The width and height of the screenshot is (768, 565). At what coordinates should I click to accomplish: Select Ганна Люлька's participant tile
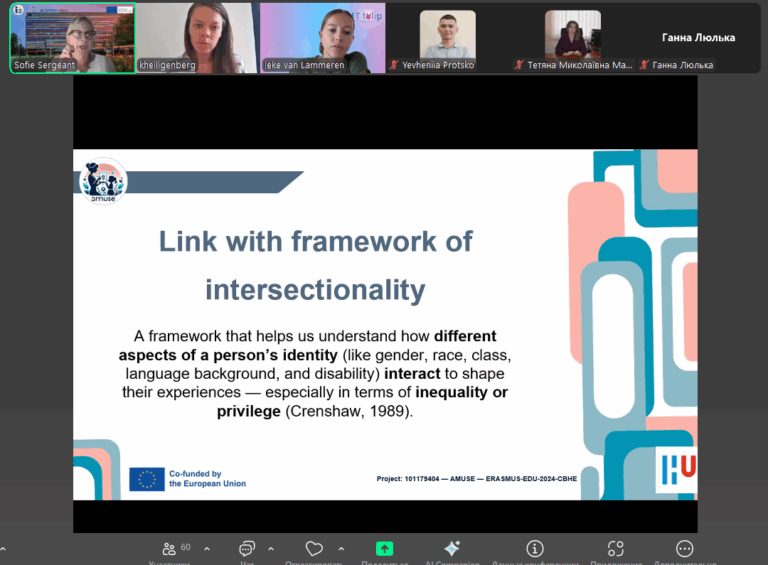click(698, 38)
